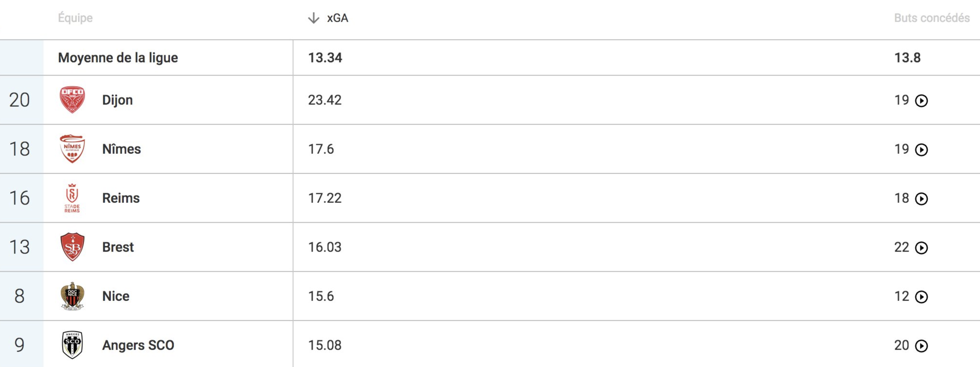Sort by the xGA column header

[x=337, y=18]
